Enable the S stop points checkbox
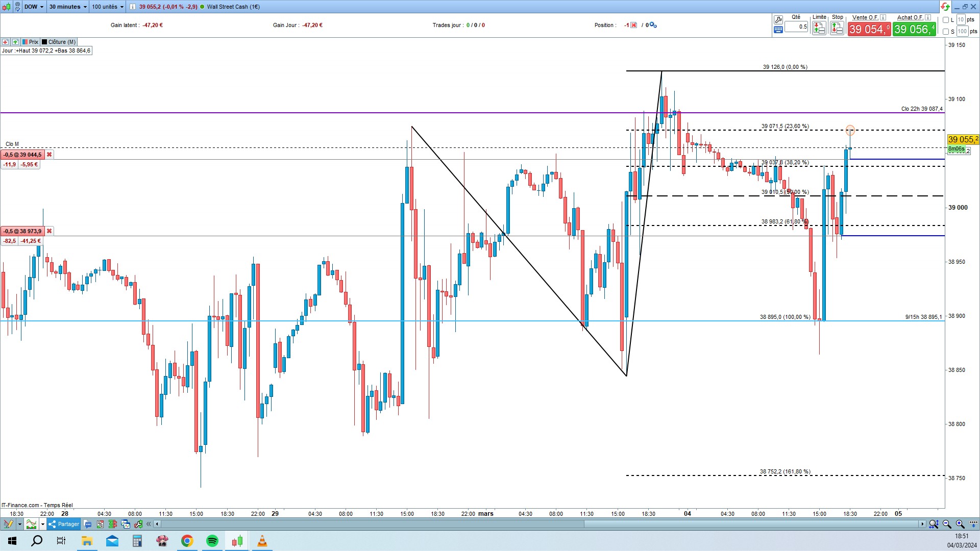 tap(946, 32)
